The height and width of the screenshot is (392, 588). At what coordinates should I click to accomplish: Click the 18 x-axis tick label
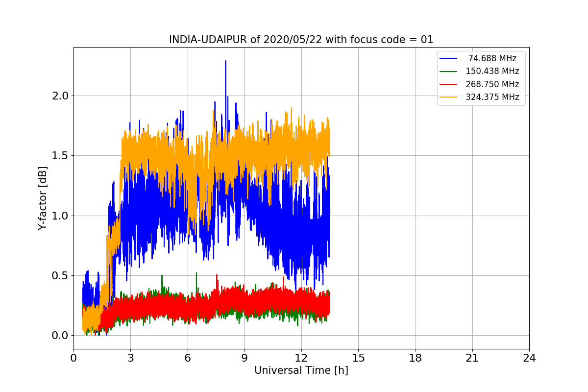point(415,358)
